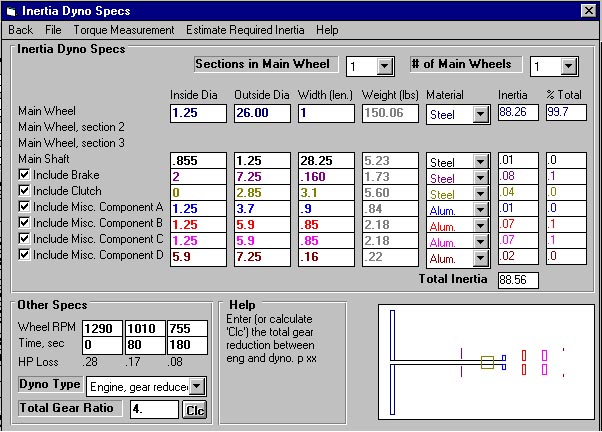Uncheck Include Misc. Component C
The width and height of the screenshot is (602, 432).
pos(24,239)
